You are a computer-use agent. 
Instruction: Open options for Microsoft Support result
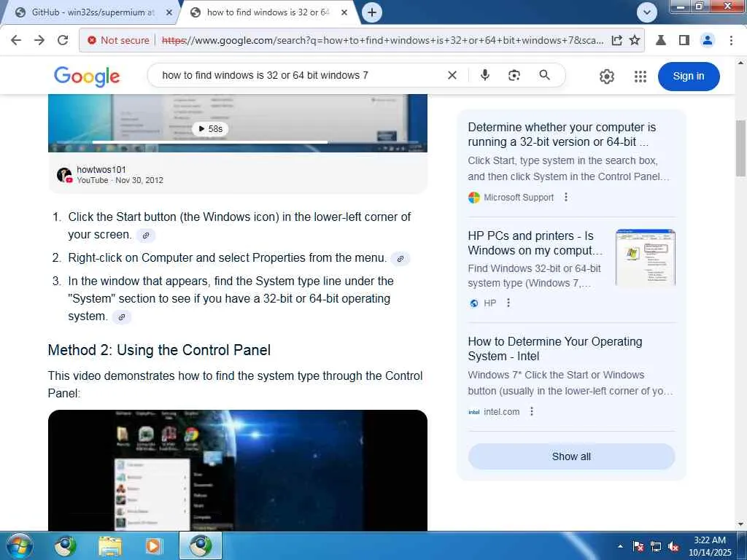pos(565,197)
